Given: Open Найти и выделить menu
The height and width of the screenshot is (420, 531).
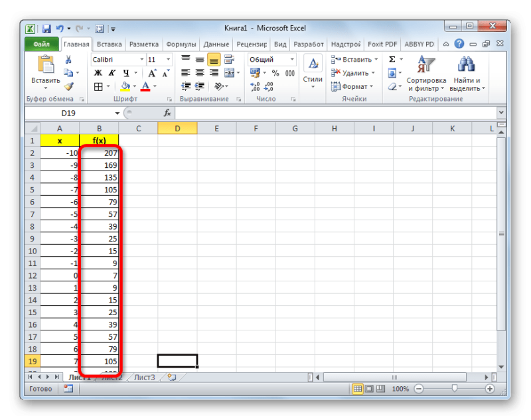Looking at the screenshot, I should [467, 74].
